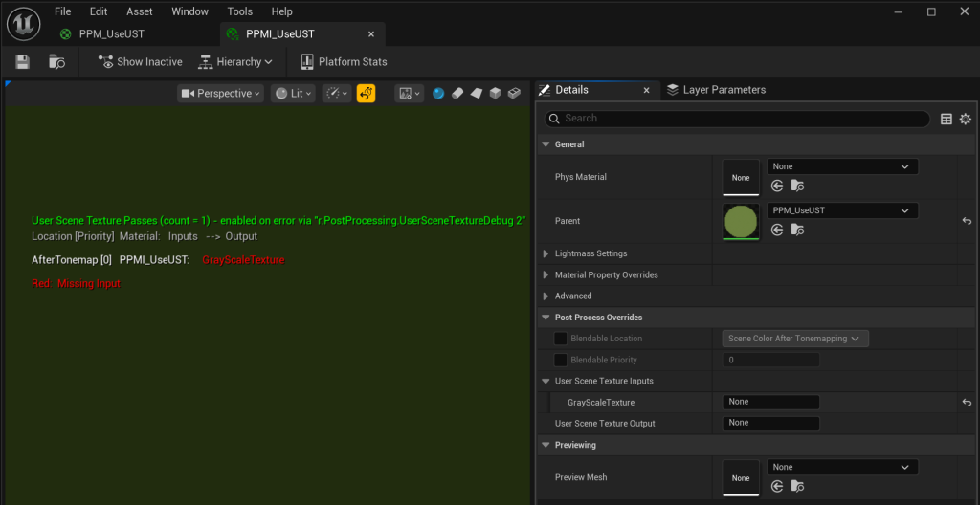This screenshot has width=980, height=505.
Task: Open the Perspective viewport dropdown
Action: (x=220, y=94)
